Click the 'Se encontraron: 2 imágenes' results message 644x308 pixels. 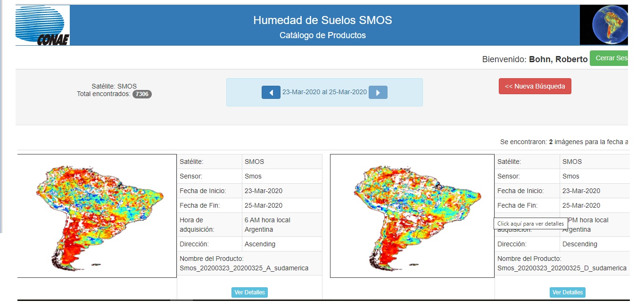pos(564,142)
